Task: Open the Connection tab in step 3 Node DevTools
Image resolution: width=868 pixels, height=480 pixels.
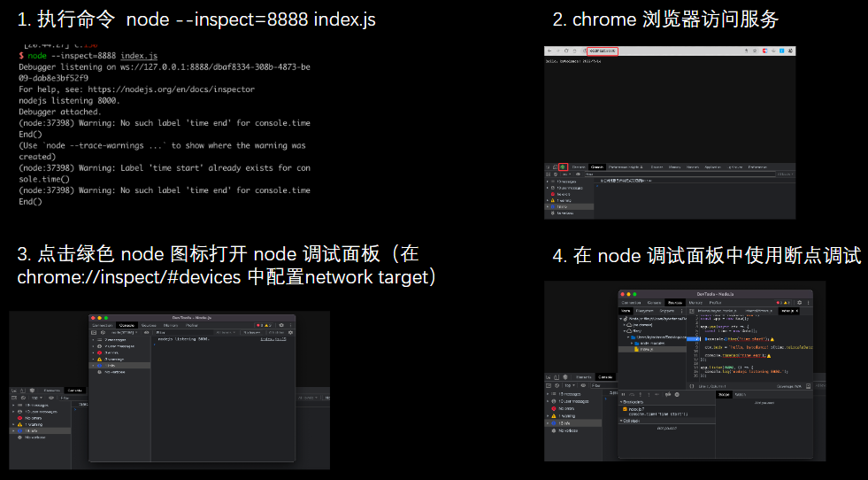Action: click(x=103, y=325)
